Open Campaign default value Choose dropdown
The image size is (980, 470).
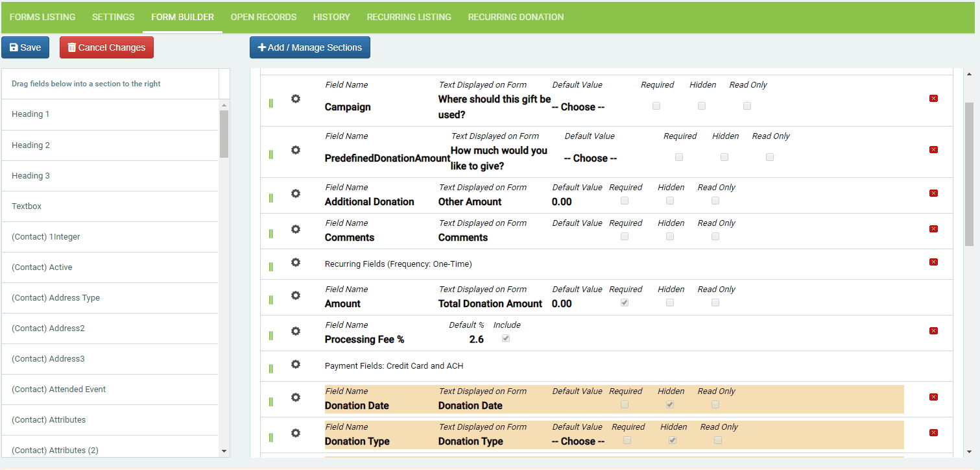(x=578, y=107)
